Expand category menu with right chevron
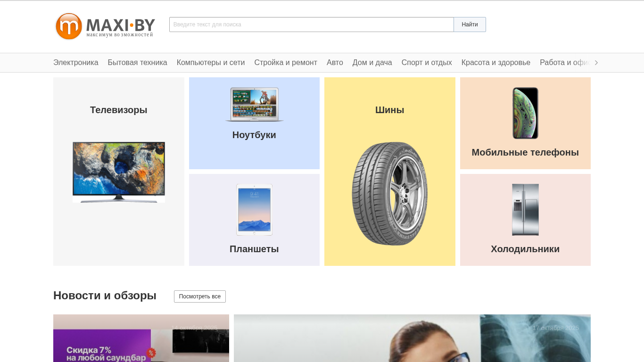The image size is (644, 362). point(596,63)
